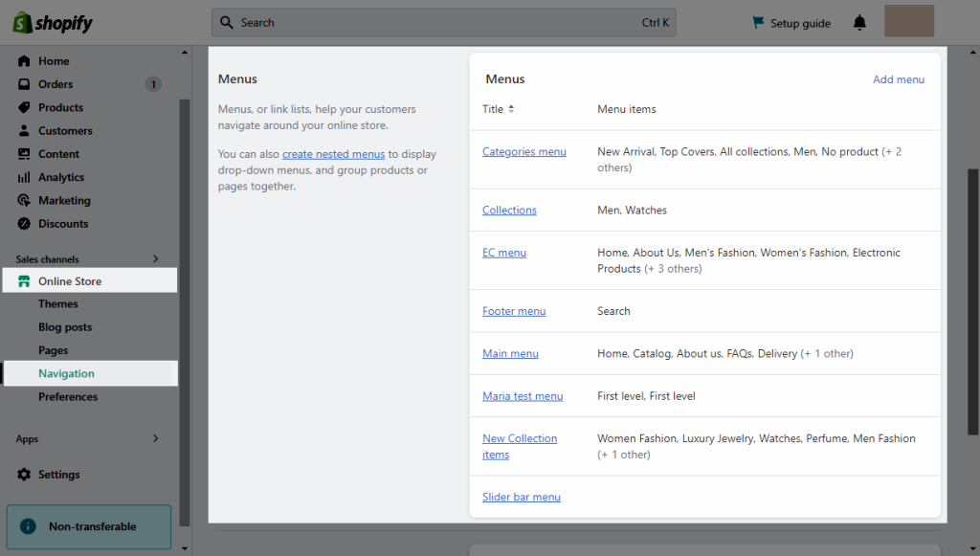Open the Footer menu link
The width and height of the screenshot is (980, 556).
point(514,311)
